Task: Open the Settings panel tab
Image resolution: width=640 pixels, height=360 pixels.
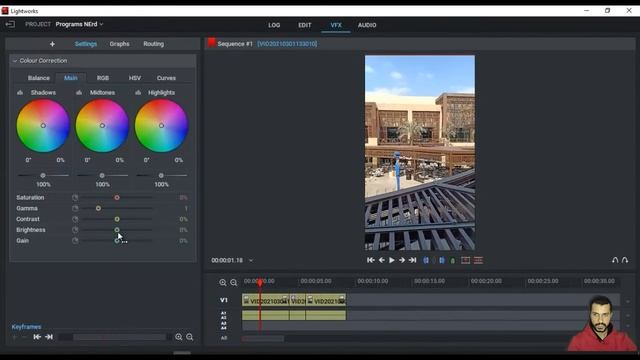Action: coord(86,44)
